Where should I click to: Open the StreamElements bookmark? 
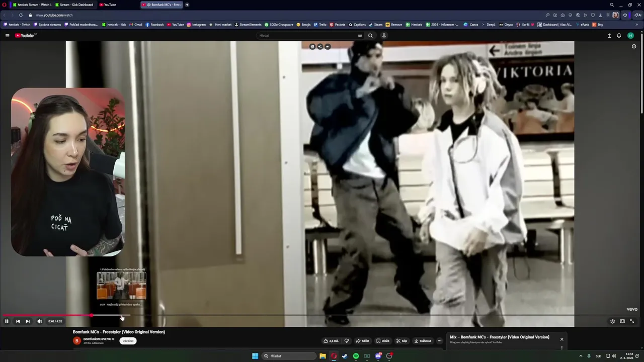point(248,25)
